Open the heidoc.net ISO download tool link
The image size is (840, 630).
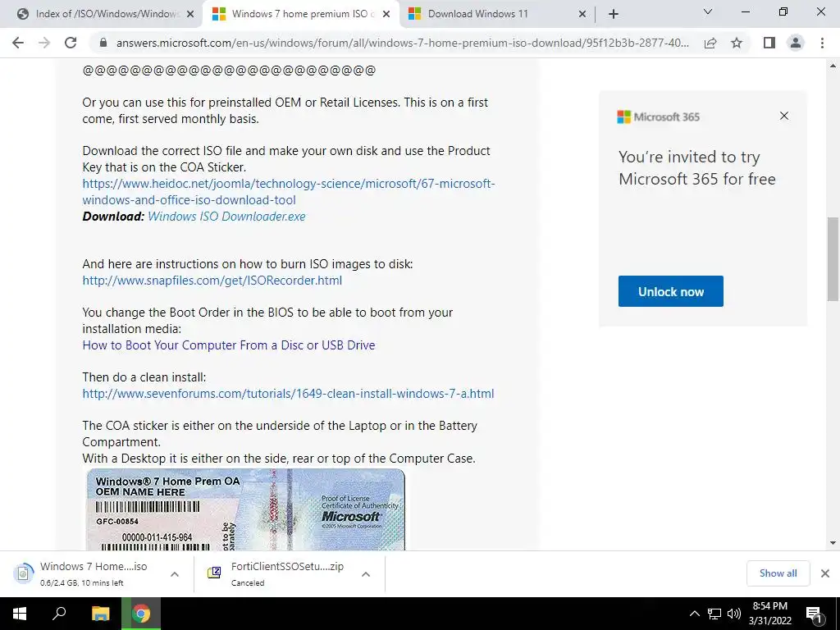pos(288,192)
